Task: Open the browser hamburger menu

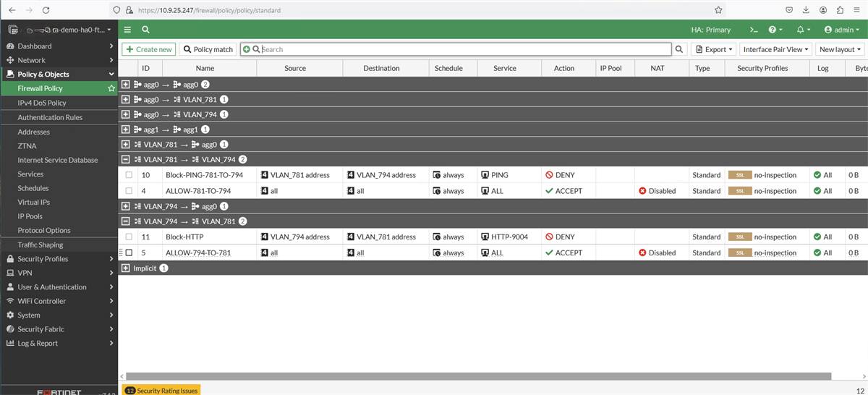Action: tap(857, 10)
